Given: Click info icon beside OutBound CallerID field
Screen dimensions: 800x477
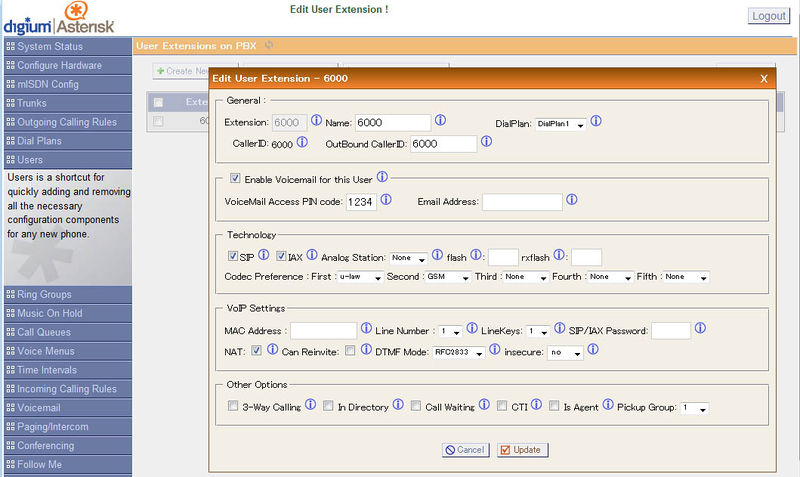Looking at the screenshot, I should pos(486,142).
